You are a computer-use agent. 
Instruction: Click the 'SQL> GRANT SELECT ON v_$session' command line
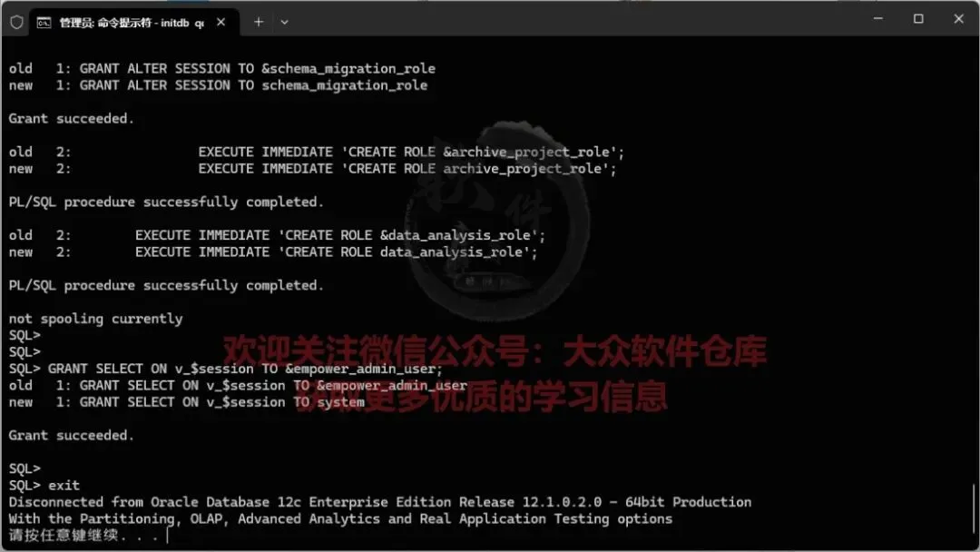click(x=226, y=369)
